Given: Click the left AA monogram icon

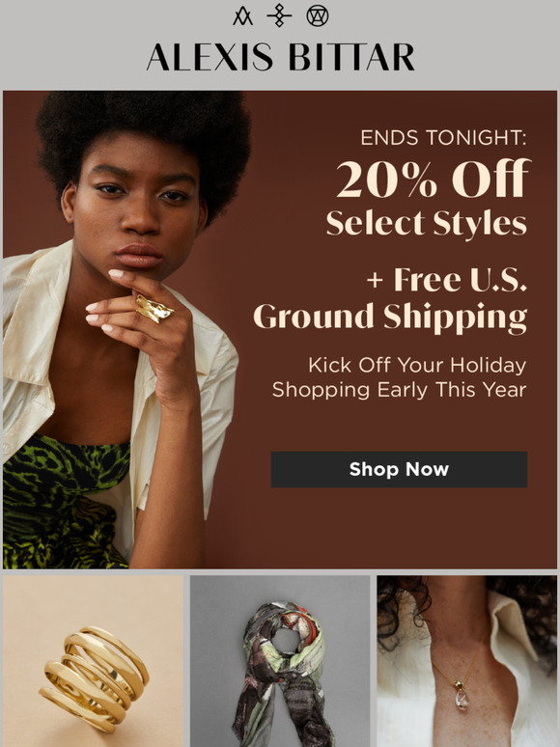Looking at the screenshot, I should coord(242,15).
